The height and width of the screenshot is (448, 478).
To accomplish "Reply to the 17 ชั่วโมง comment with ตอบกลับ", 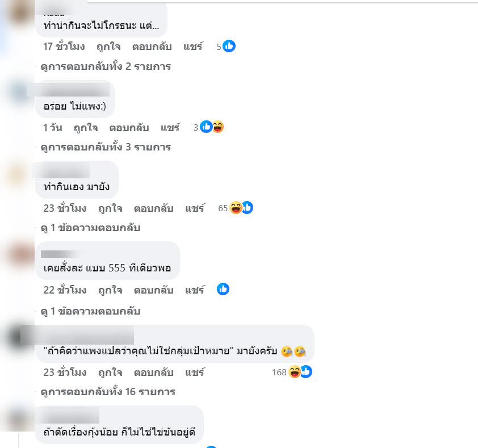I will tap(152, 47).
